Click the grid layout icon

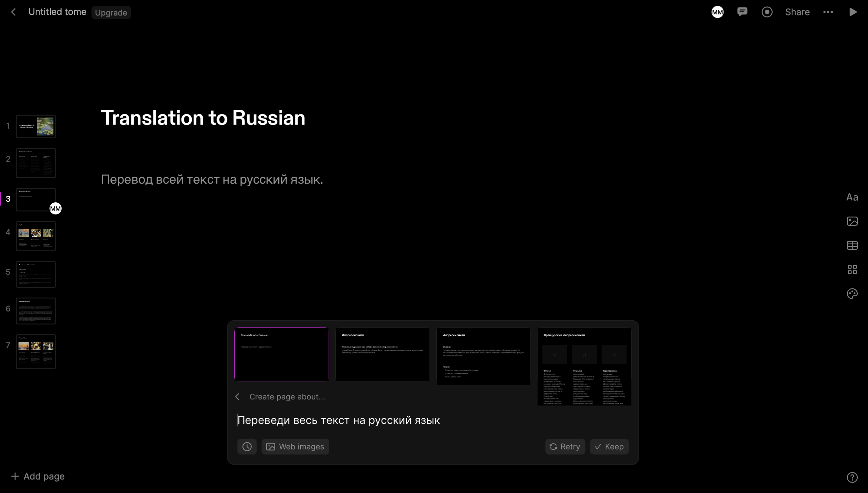(x=853, y=269)
